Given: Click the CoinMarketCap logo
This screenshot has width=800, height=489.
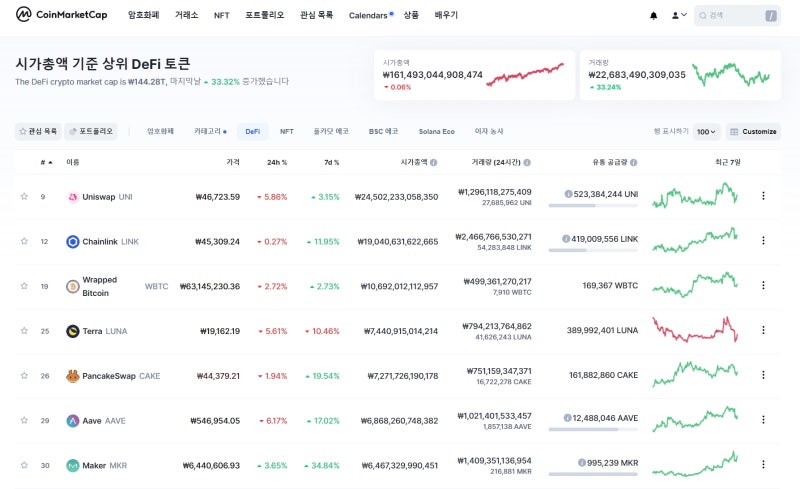Looking at the screenshot, I should (x=62, y=14).
